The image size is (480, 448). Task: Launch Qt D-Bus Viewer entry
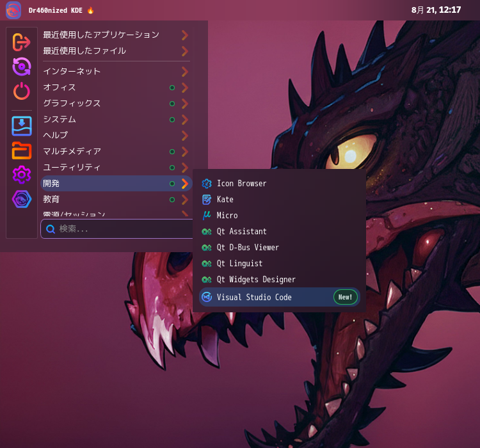tap(279, 248)
